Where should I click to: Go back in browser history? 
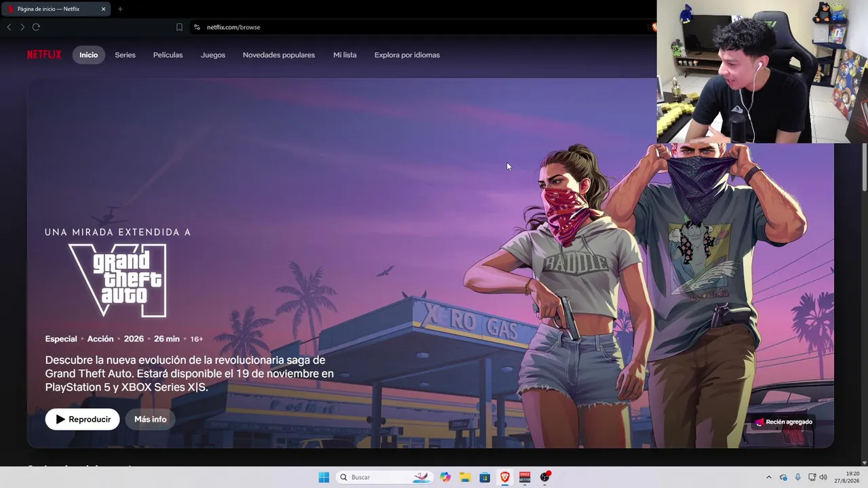coord(9,27)
